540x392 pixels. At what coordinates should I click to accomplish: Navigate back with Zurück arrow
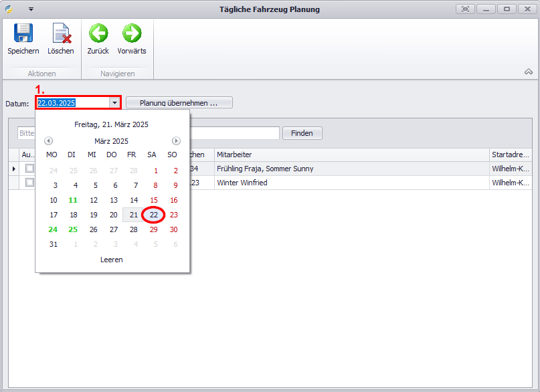click(98, 34)
